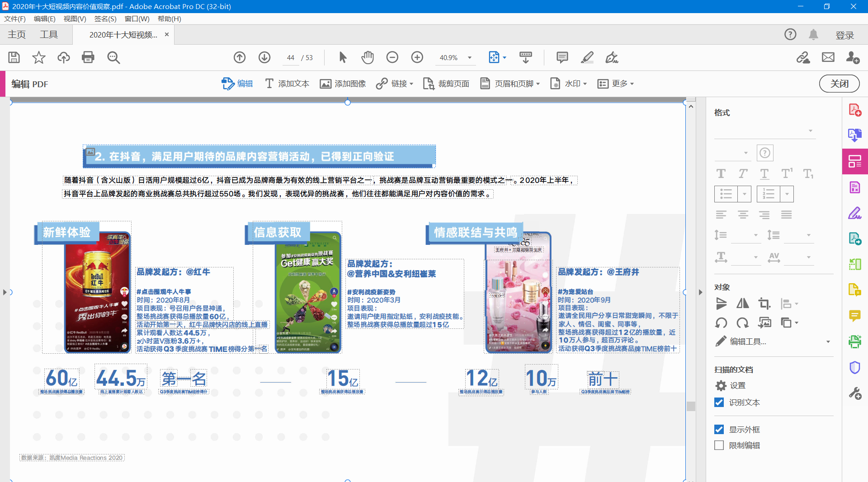Screen dimensions: 868x482
Task: Open 窗口(W) menu
Action: pos(137,19)
